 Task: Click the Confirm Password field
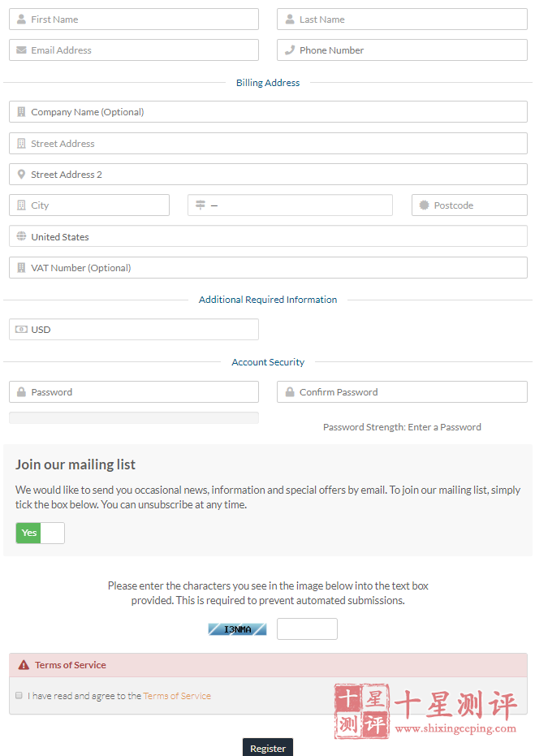(x=402, y=392)
